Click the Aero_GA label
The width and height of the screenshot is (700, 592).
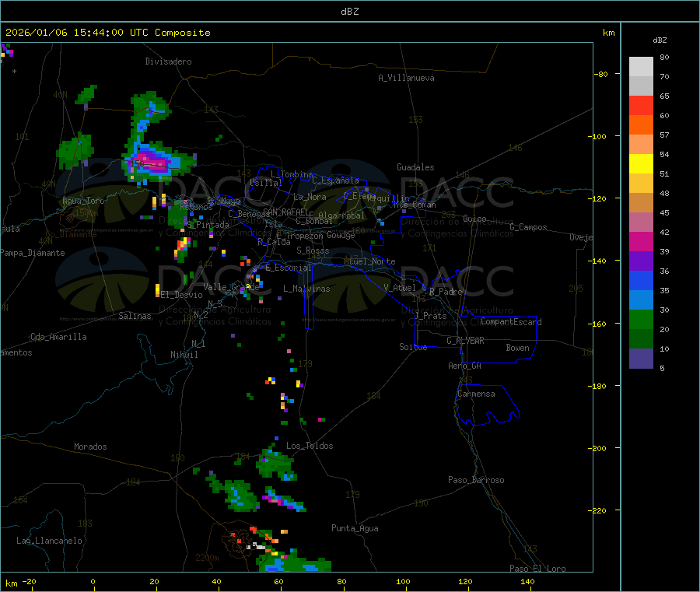click(x=464, y=366)
